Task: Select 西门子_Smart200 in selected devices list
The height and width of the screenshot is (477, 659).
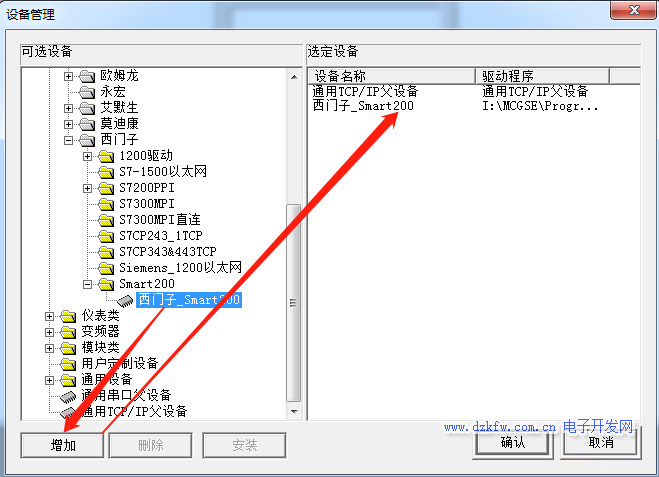Action: pyautogui.click(x=363, y=106)
